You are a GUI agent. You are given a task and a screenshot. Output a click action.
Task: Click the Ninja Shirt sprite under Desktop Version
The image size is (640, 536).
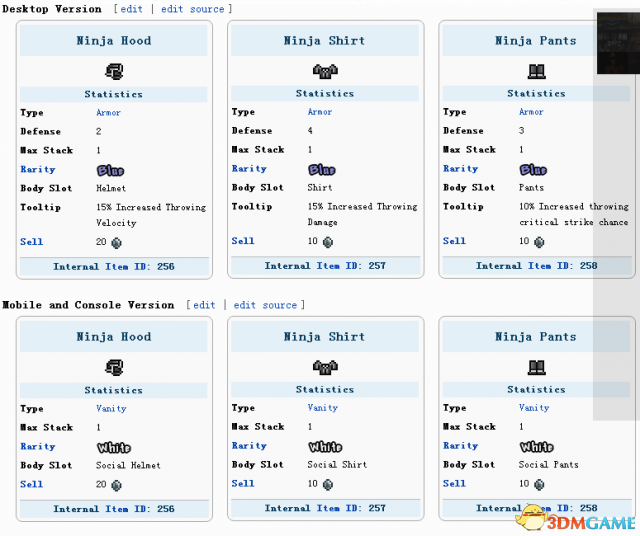point(325,71)
